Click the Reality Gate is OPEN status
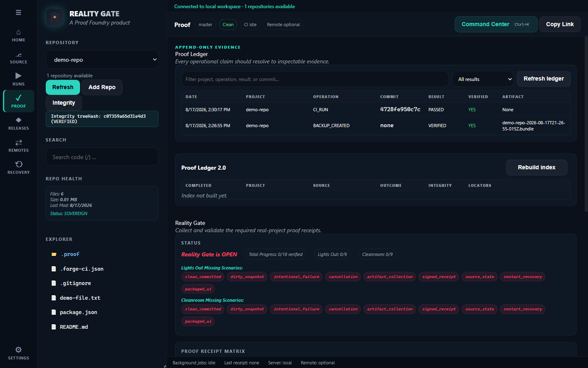Viewport: 588px width, 368px height. click(x=209, y=254)
